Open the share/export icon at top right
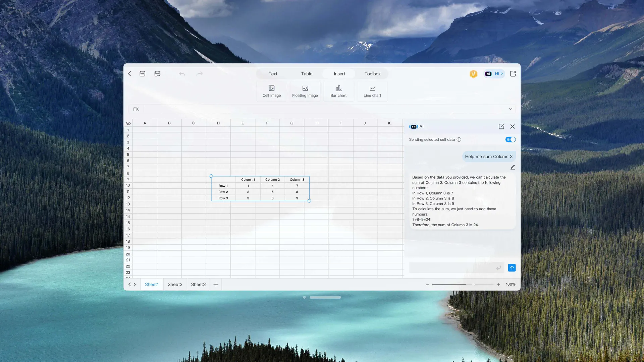The image size is (644, 362). (x=513, y=73)
